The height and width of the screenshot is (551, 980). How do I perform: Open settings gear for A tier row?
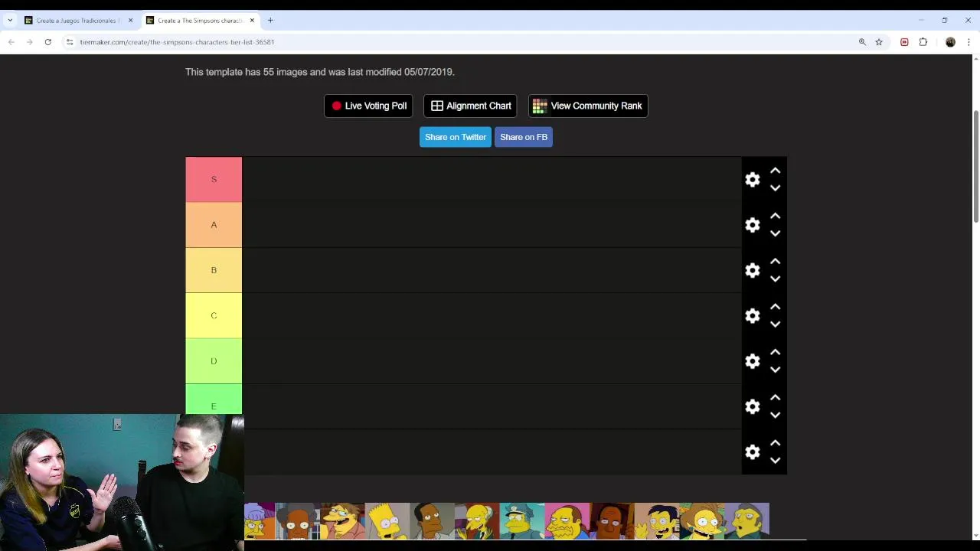[753, 225]
